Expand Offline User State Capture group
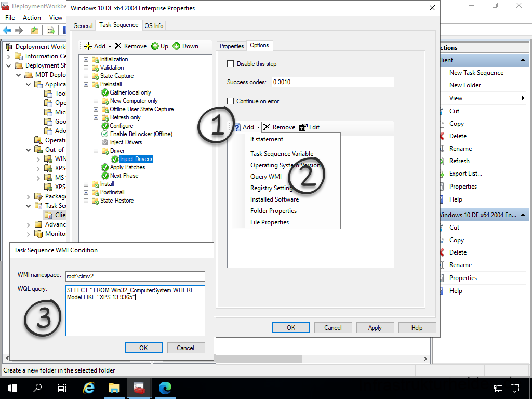Viewport: 532px width, 399px height. pos(96,109)
